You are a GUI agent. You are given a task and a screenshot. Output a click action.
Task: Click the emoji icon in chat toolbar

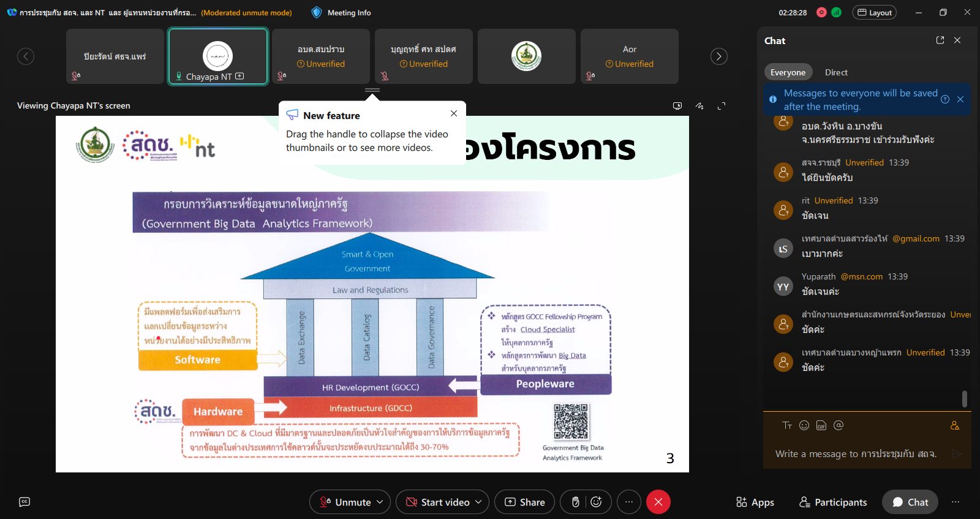[x=804, y=425]
